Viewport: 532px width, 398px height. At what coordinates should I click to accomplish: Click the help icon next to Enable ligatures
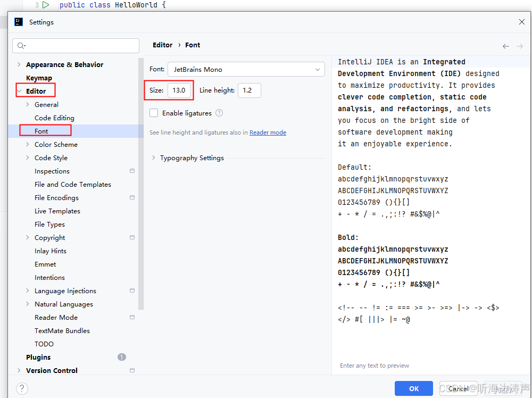pyautogui.click(x=219, y=113)
